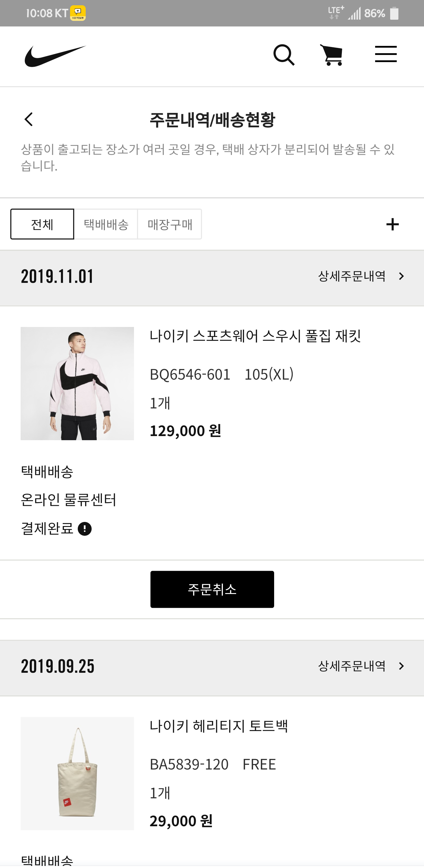The width and height of the screenshot is (424, 868).
Task: Open the shopping cart icon
Action: 332,55
